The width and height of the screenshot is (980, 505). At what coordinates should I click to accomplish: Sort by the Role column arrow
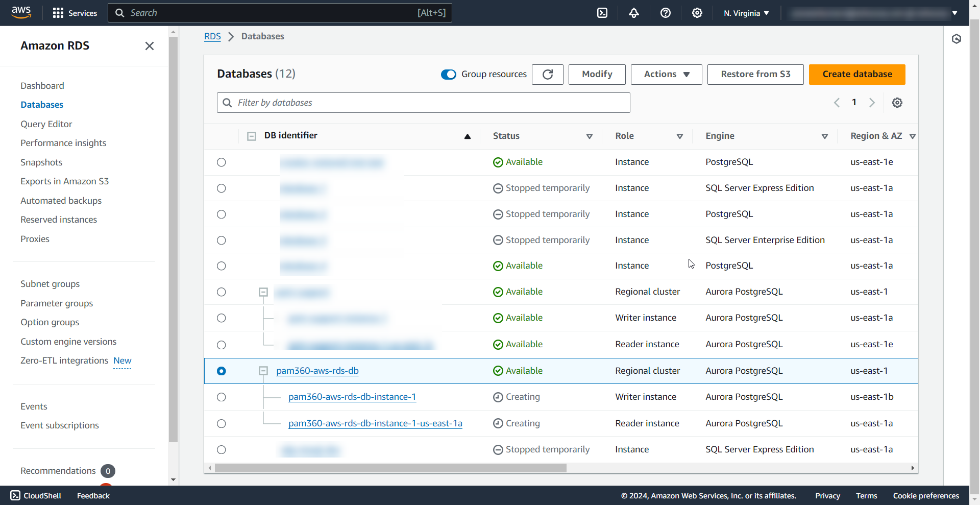point(680,136)
